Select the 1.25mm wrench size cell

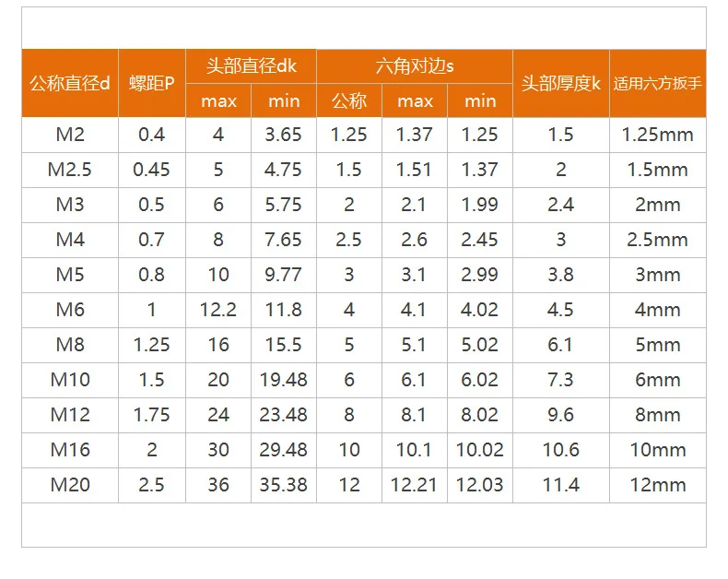point(657,135)
